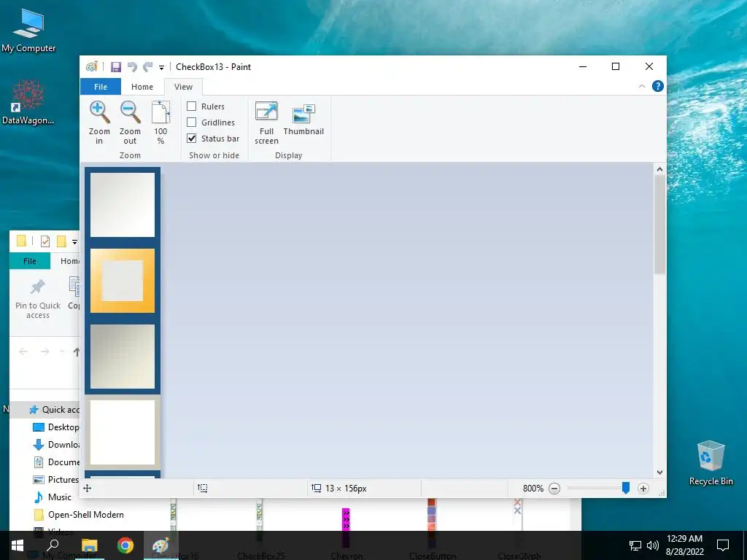
Task: Open the Home tab in the Explorer window
Action: (x=69, y=261)
